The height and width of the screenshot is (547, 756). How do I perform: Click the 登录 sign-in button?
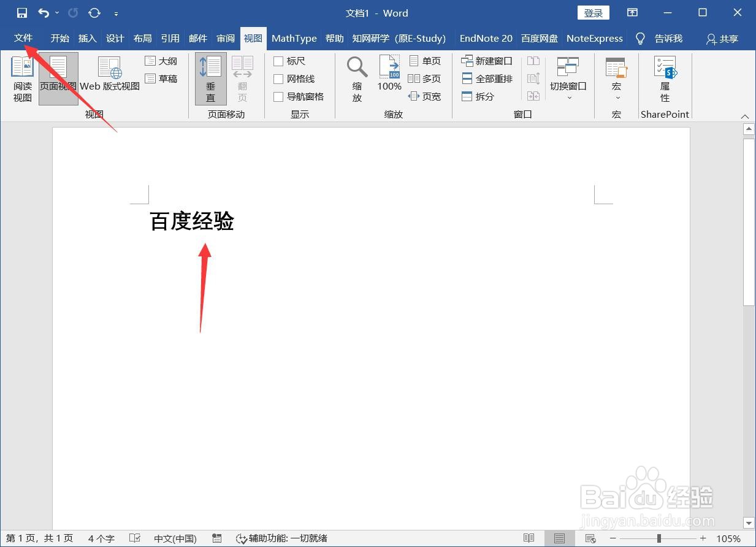(x=593, y=13)
